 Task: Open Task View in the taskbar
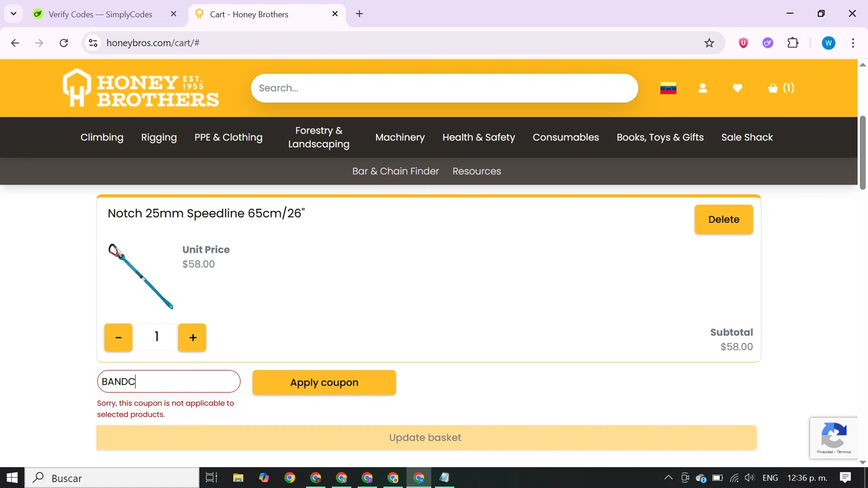pos(211,478)
